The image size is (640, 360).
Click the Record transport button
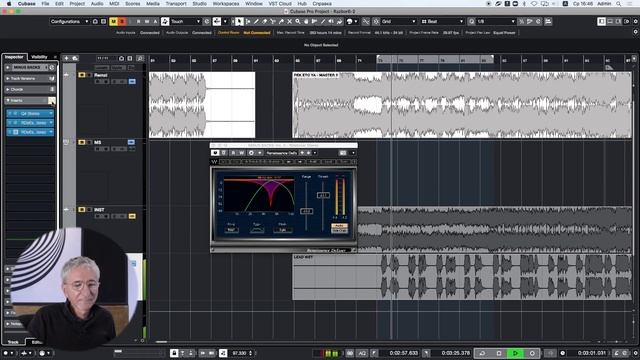click(532, 353)
